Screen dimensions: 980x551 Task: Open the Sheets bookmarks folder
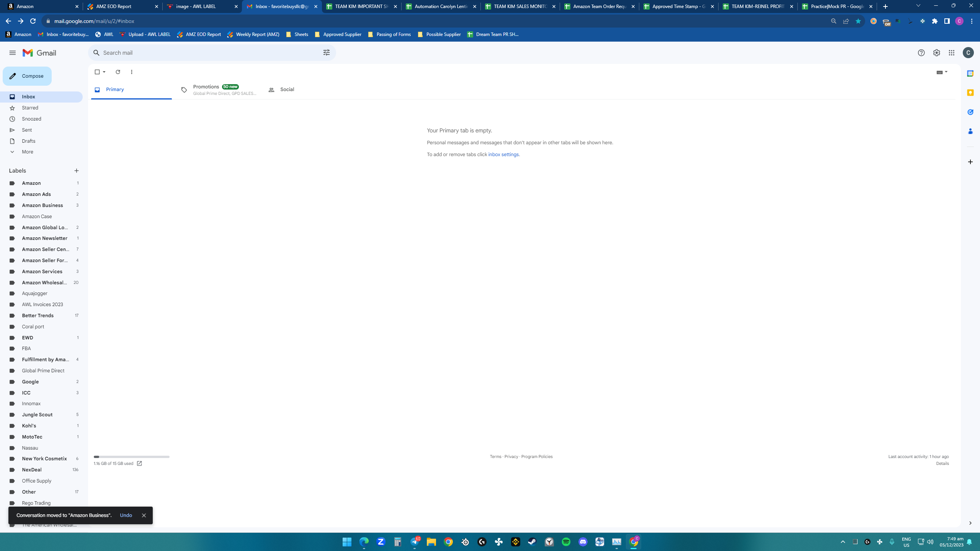[x=297, y=34]
